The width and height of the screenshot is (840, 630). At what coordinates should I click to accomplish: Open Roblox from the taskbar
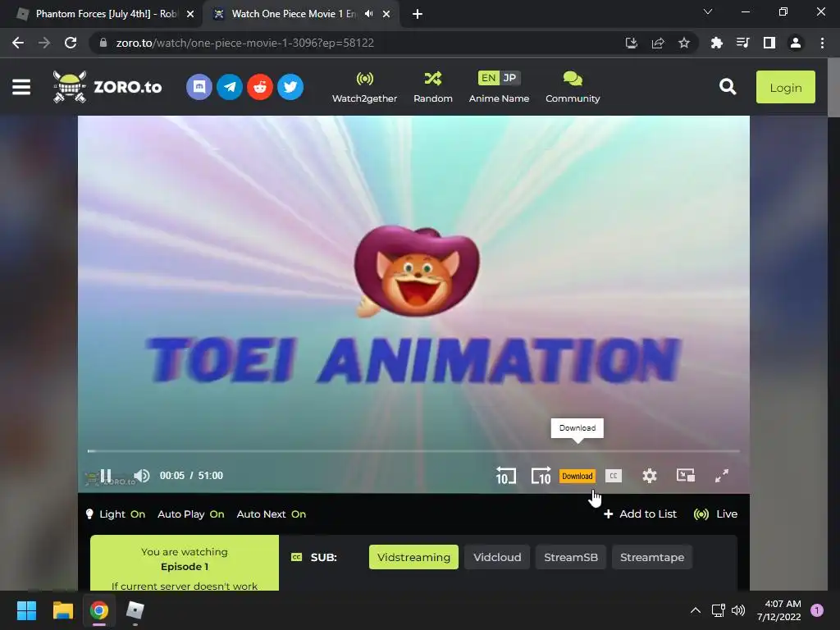click(x=135, y=610)
